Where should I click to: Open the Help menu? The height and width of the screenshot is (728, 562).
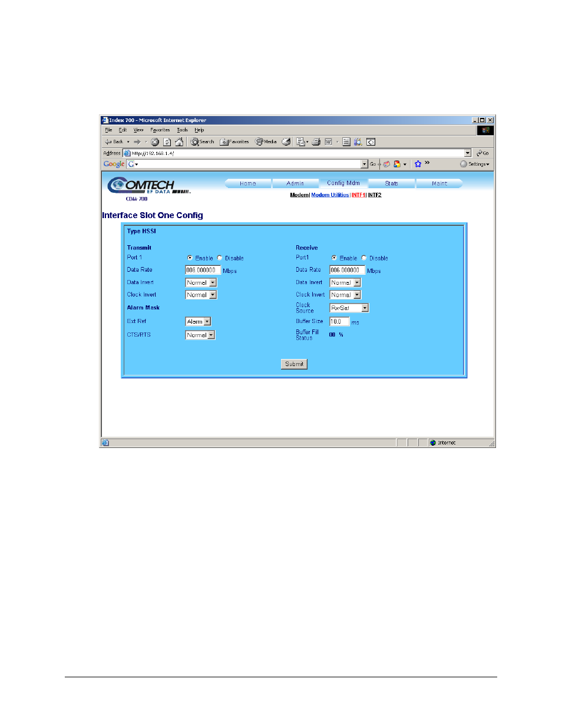click(199, 130)
